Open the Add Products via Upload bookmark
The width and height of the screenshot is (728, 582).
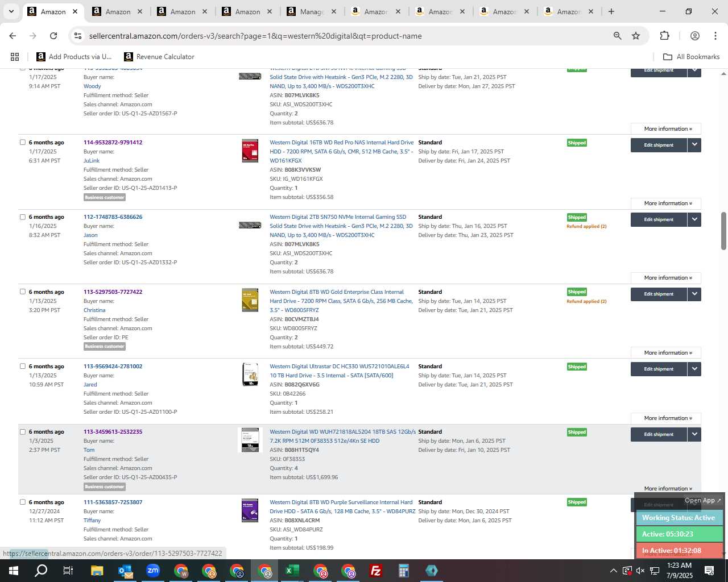[x=75, y=57]
